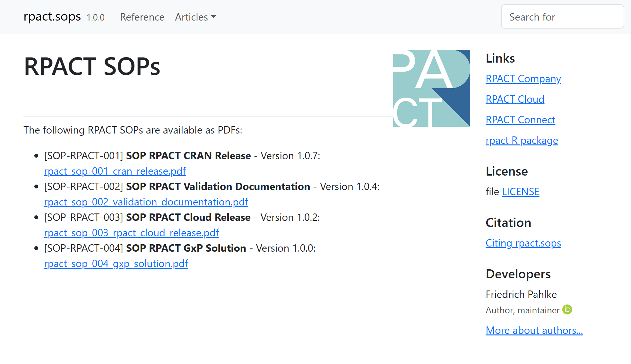Click the RPACT SOPs page heading
The image size is (631, 364).
click(x=92, y=66)
